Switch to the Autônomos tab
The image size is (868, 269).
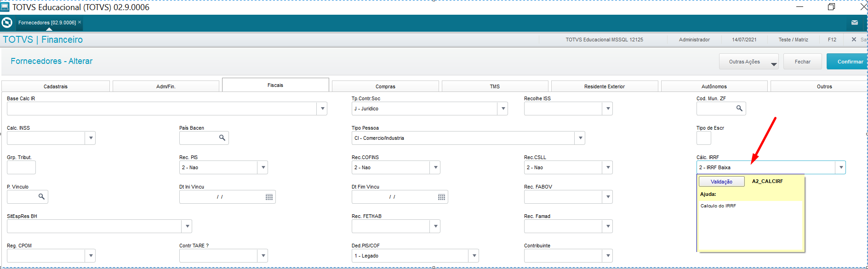tap(714, 86)
